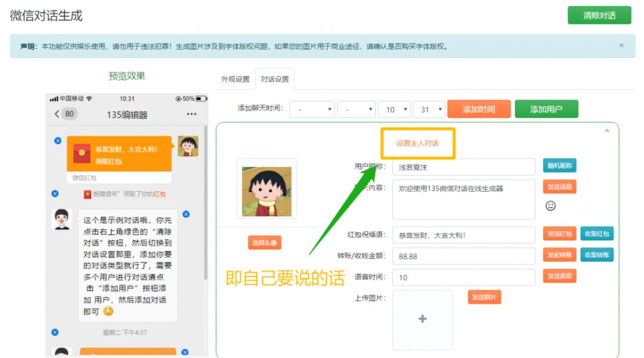Click the 发送图片 button

(x=484, y=297)
